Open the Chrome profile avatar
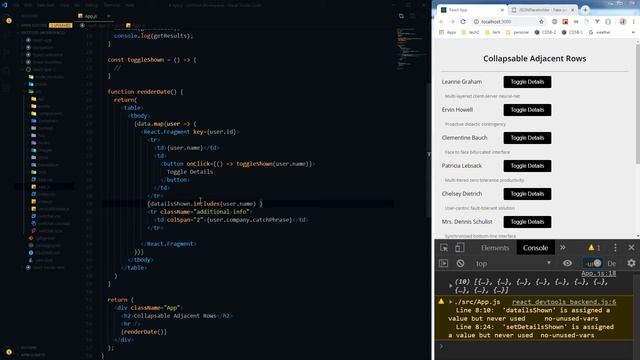This screenshot has width=640, height=360. [x=623, y=22]
